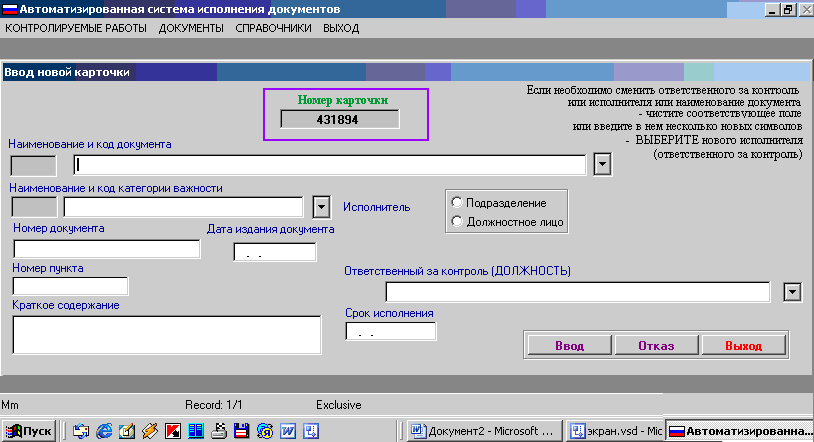This screenshot has width=814, height=442.
Task: Launch Microsoft Word from quick launch
Action: click(x=288, y=431)
